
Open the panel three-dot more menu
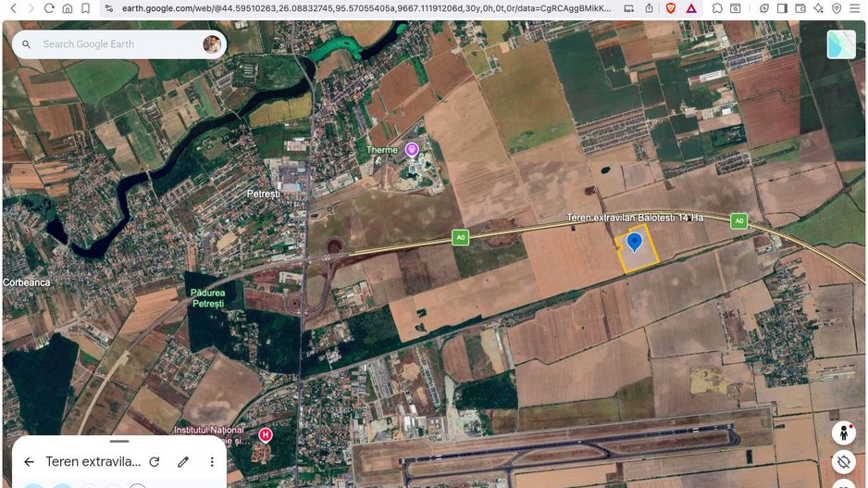(212, 461)
